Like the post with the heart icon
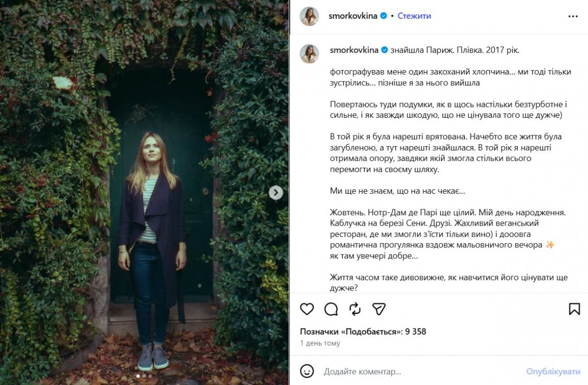Viewport: 588px width, 385px height. coord(307,309)
